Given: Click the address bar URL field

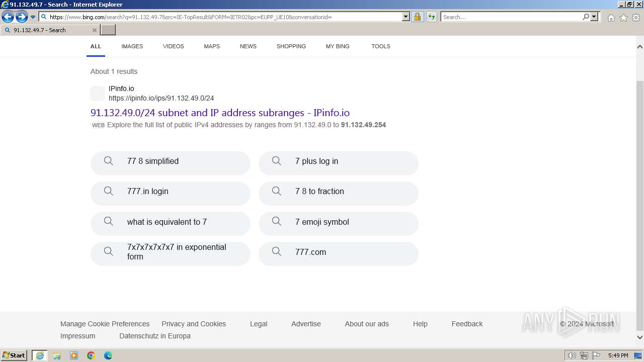Looking at the screenshot, I should click(x=220, y=17).
